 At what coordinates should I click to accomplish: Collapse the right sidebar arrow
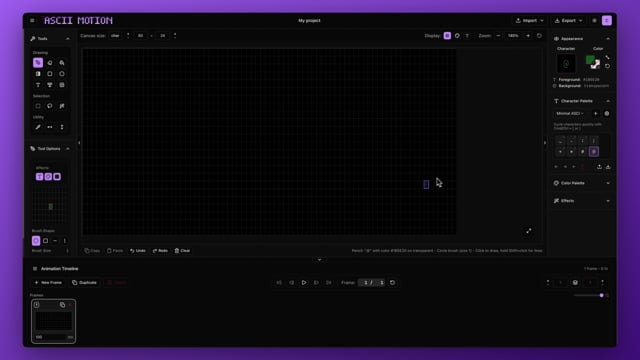[x=545, y=143]
